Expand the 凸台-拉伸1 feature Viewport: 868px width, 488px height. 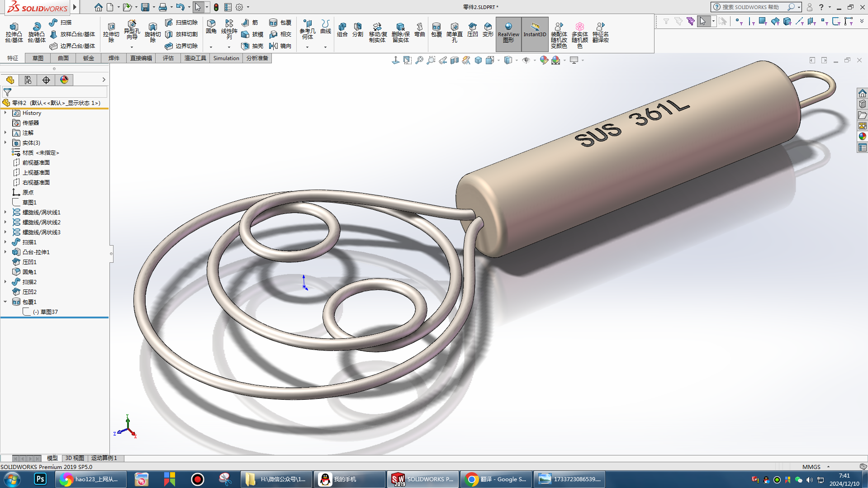pos(5,252)
